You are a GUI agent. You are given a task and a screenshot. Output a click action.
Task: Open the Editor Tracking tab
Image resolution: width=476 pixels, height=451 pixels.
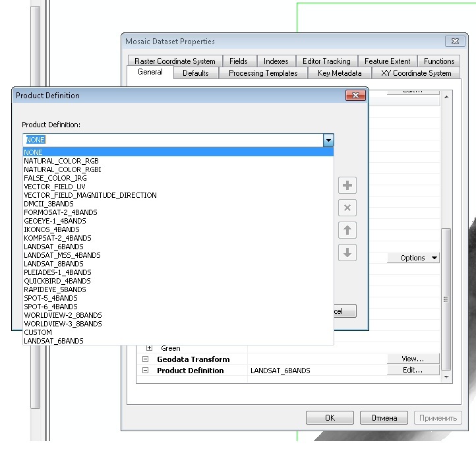tap(326, 61)
